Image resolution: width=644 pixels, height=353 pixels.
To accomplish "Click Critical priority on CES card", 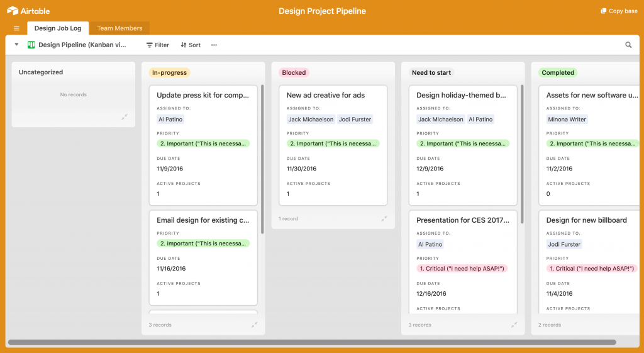I will point(462,268).
